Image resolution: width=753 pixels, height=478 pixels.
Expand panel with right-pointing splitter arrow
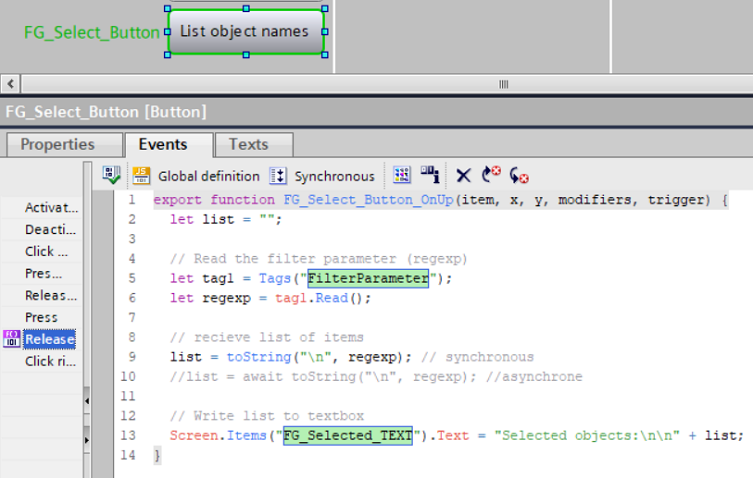[87, 440]
